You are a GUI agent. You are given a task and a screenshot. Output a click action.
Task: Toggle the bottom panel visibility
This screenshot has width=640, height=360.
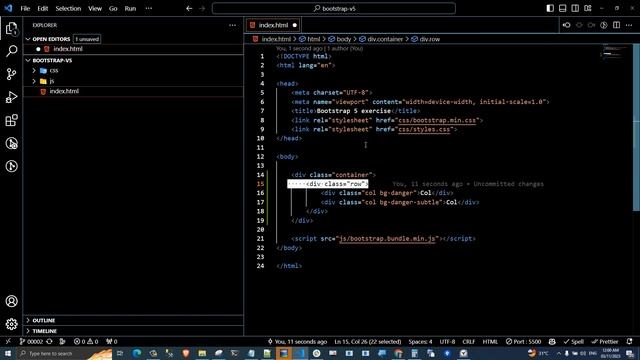coord(562,8)
